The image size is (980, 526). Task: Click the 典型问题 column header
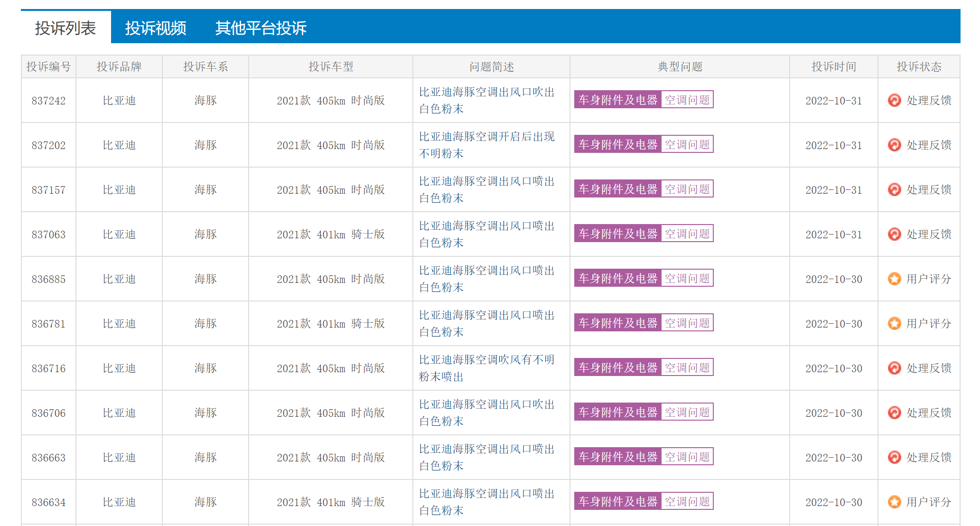(680, 66)
